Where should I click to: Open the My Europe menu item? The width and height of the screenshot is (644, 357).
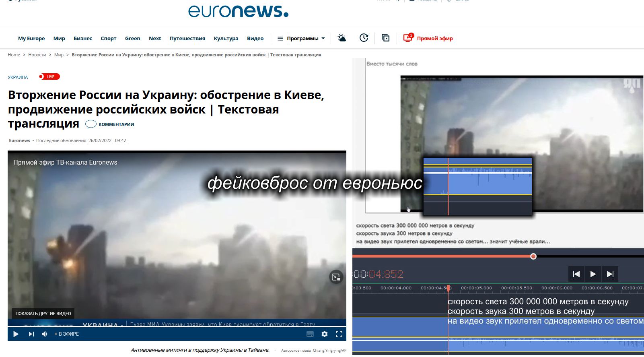tap(31, 39)
